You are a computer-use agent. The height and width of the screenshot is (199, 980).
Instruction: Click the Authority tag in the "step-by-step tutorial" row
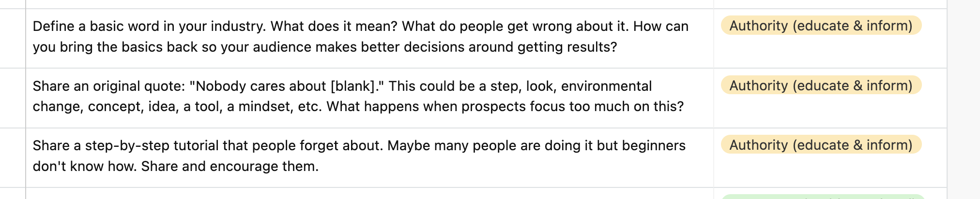pyautogui.click(x=821, y=145)
